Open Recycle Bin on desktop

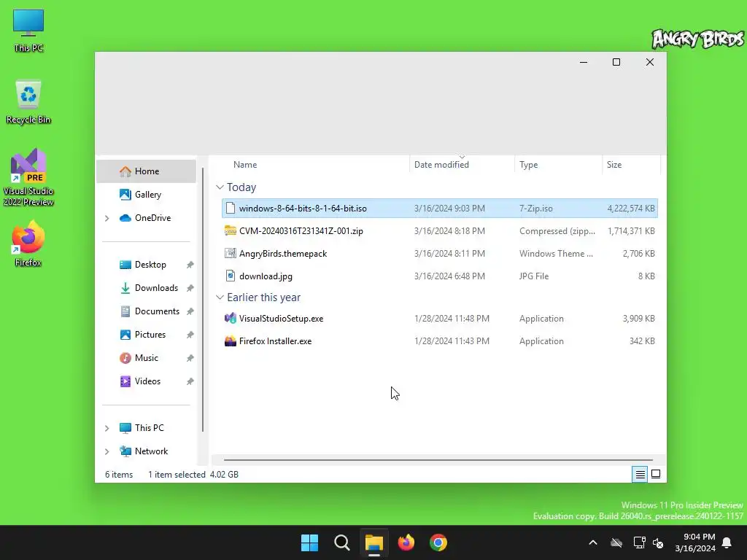pyautogui.click(x=28, y=102)
